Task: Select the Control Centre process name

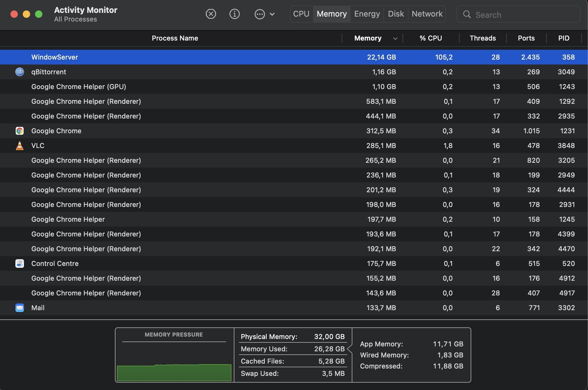Action: point(55,263)
